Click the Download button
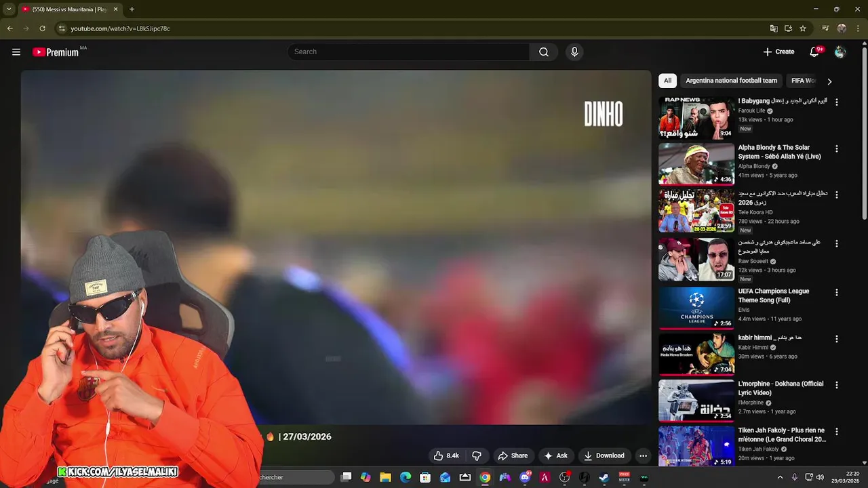 tap(604, 455)
